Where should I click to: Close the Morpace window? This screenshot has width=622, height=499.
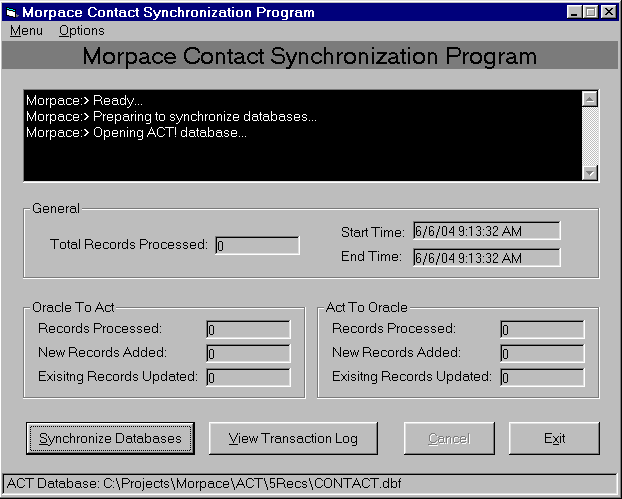[x=609, y=12]
